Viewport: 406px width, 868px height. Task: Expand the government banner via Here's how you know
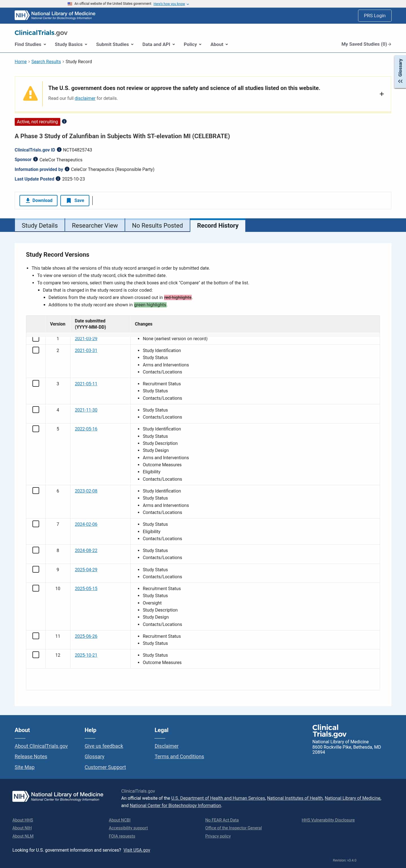(x=169, y=4)
